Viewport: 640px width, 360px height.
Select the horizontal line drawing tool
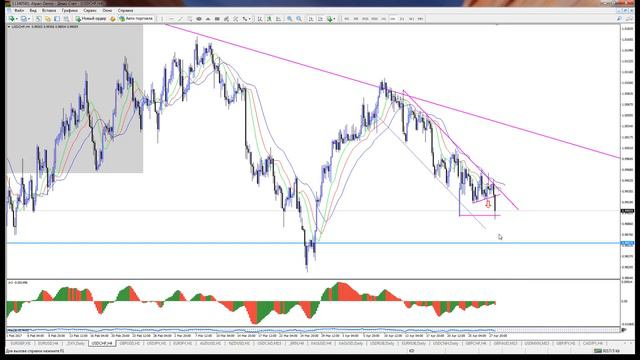[171, 18]
